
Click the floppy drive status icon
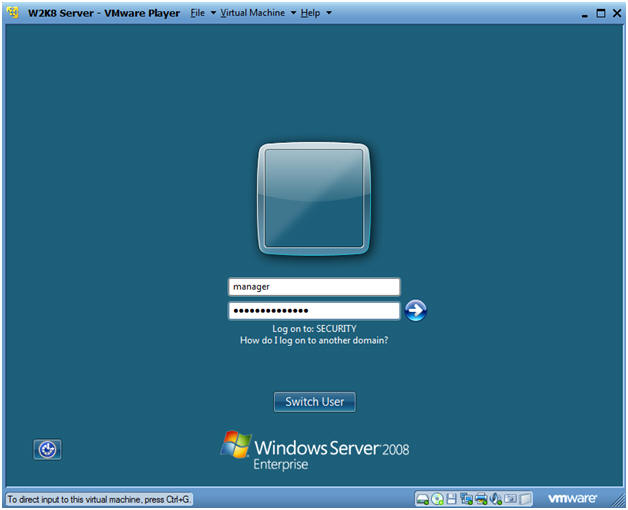coord(451,498)
